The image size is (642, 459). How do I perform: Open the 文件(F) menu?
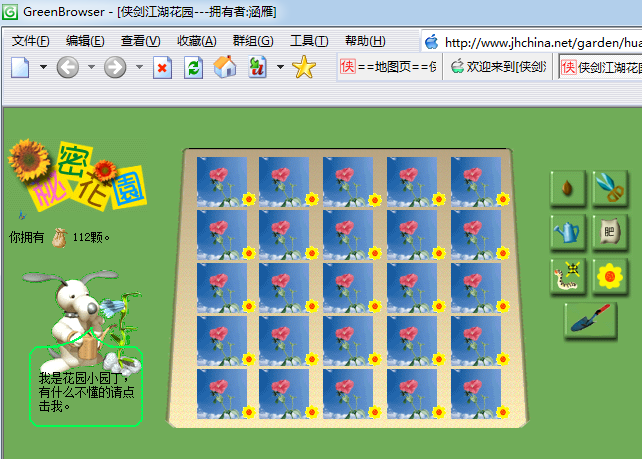point(30,41)
